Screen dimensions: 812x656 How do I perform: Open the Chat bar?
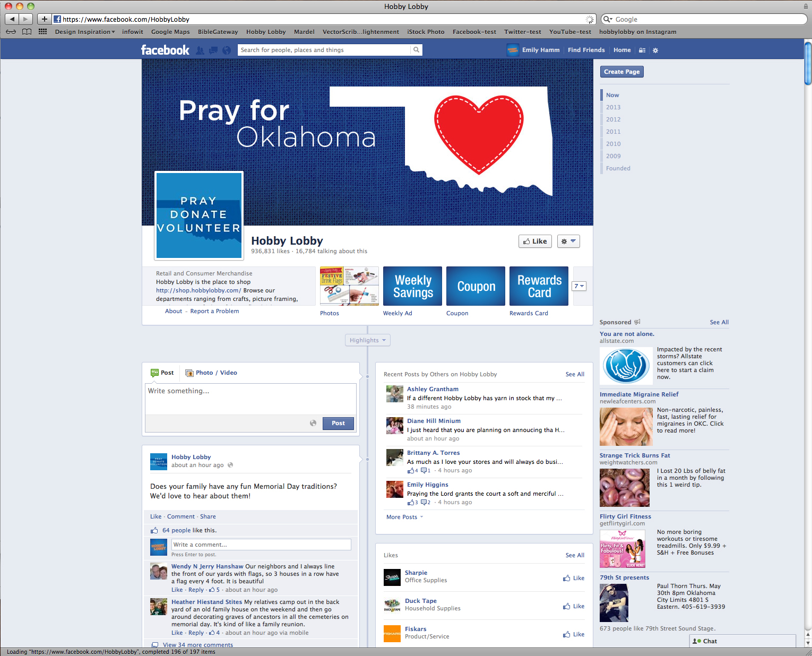point(743,641)
